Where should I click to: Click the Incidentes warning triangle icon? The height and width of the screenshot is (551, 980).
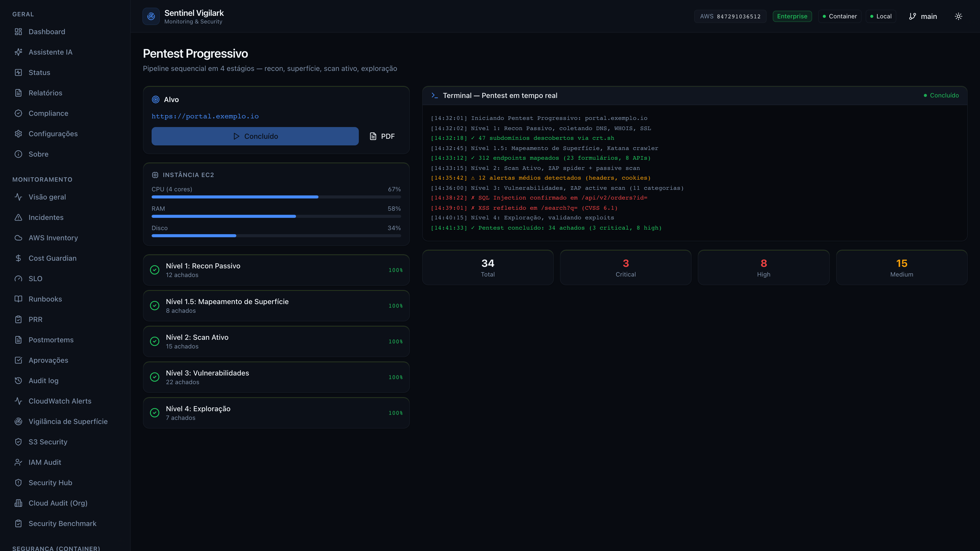(x=18, y=217)
